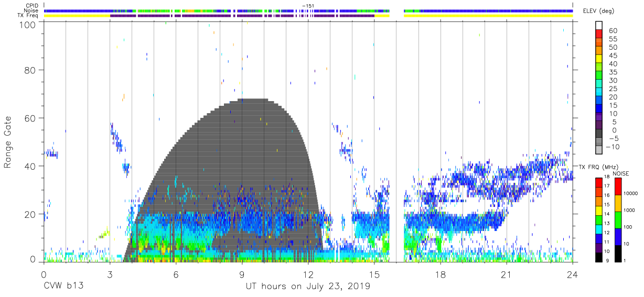The height and width of the screenshot is (297, 644).
Task: Click the 3 tick on the UT hours axis
Action: click(x=110, y=274)
